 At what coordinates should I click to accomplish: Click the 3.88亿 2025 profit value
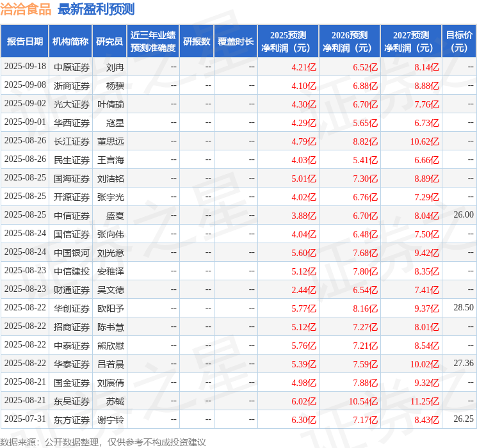(303, 216)
